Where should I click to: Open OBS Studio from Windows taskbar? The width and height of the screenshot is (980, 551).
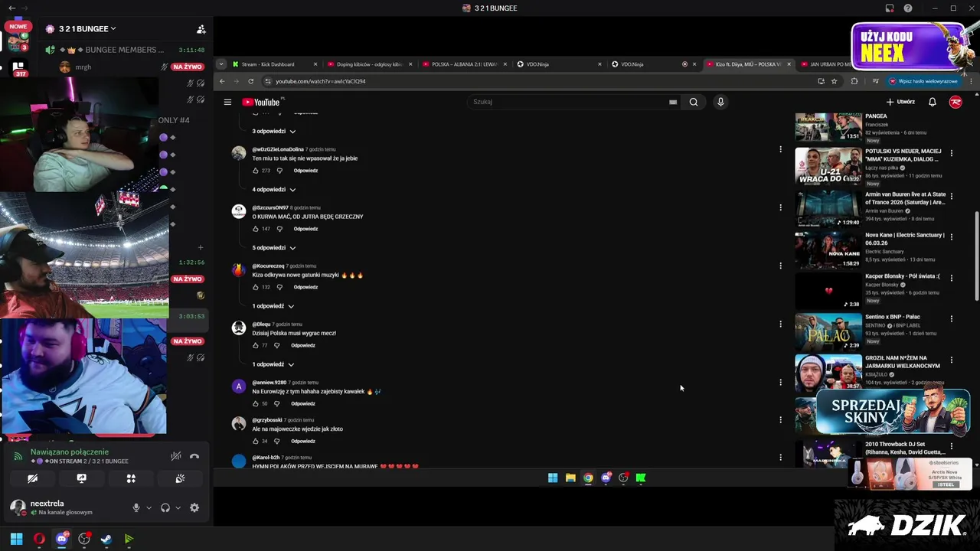[x=84, y=539]
